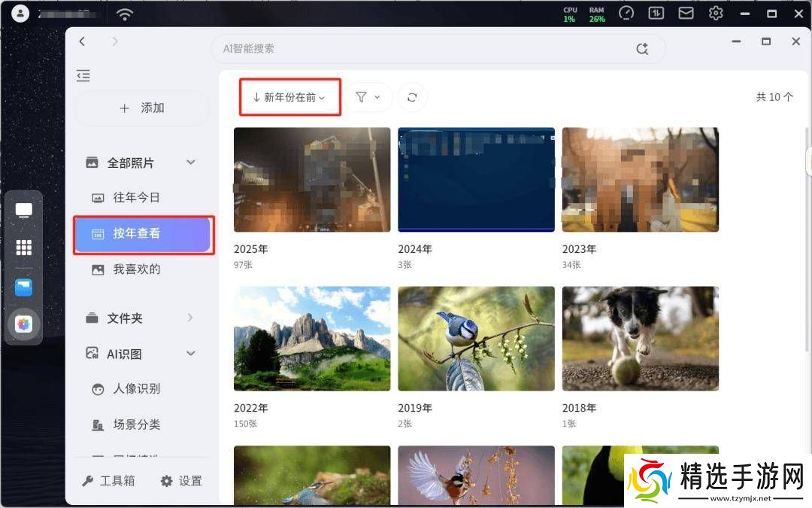Go back using the left arrow
This screenshot has width=812, height=508.
pos(83,41)
